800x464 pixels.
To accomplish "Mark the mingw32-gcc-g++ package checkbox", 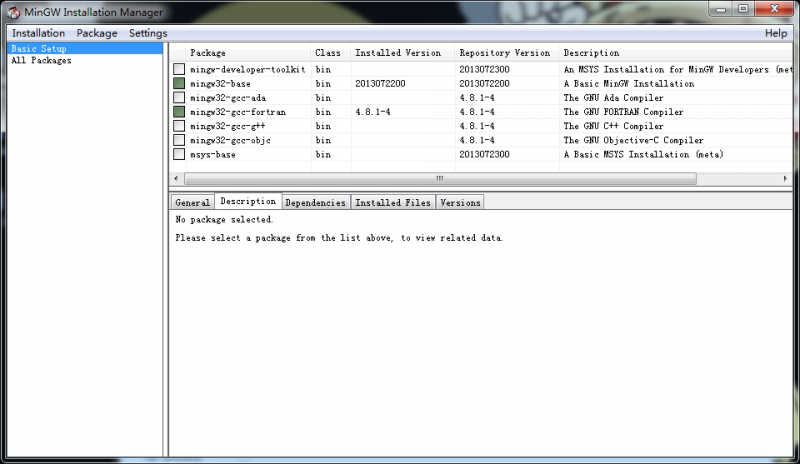I will pyautogui.click(x=179, y=126).
